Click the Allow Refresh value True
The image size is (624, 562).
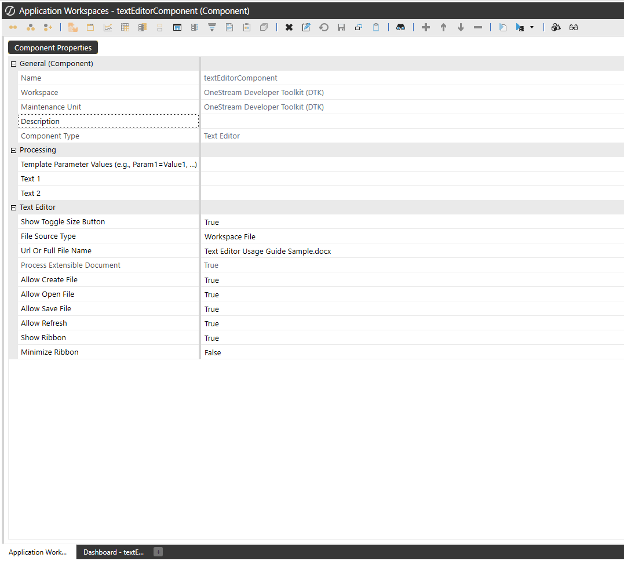click(x=212, y=324)
